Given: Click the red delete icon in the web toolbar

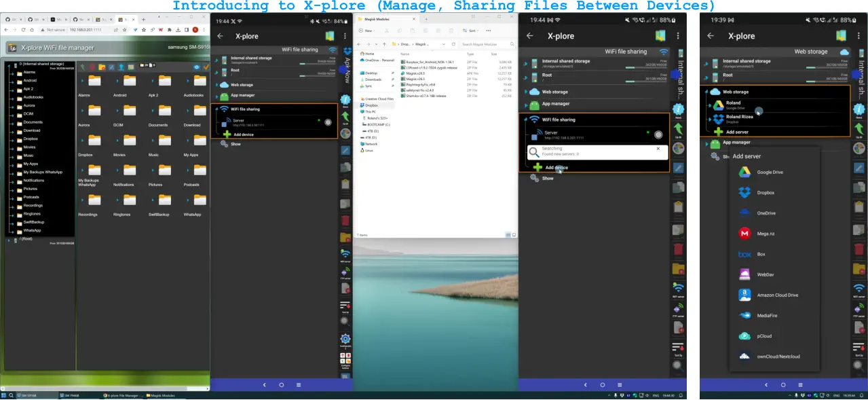Looking at the screenshot, I should pyautogui.click(x=92, y=67).
